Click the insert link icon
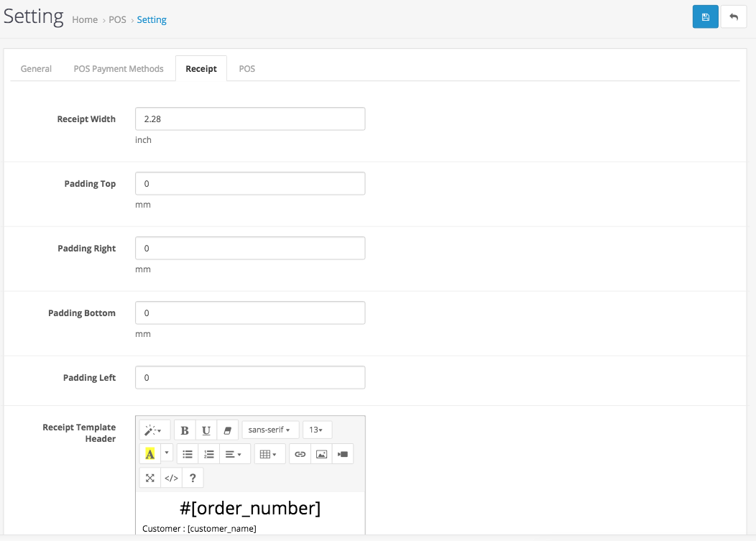Viewport: 756px width, 541px height. coord(300,454)
